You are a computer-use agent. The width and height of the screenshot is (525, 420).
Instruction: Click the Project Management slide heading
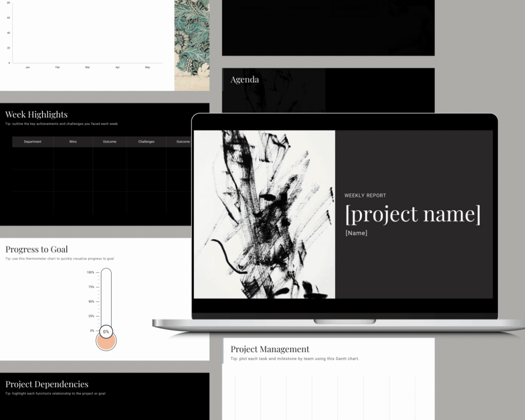point(270,349)
